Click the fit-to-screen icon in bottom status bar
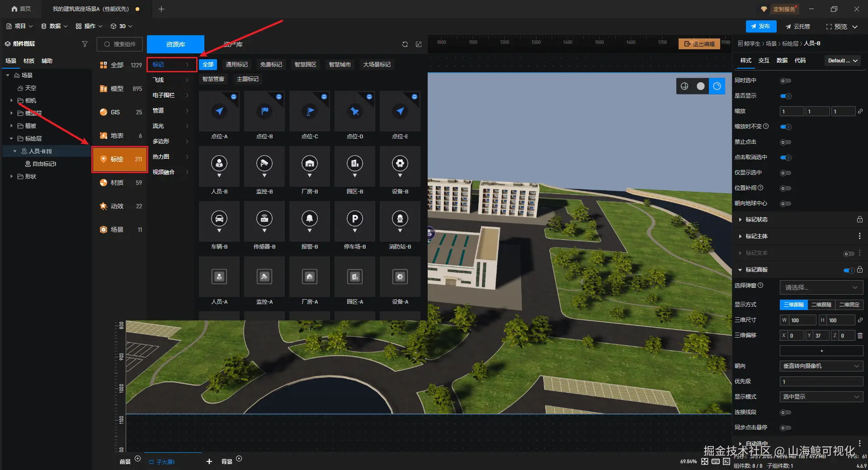This screenshot has height=470, width=868. pos(705,461)
